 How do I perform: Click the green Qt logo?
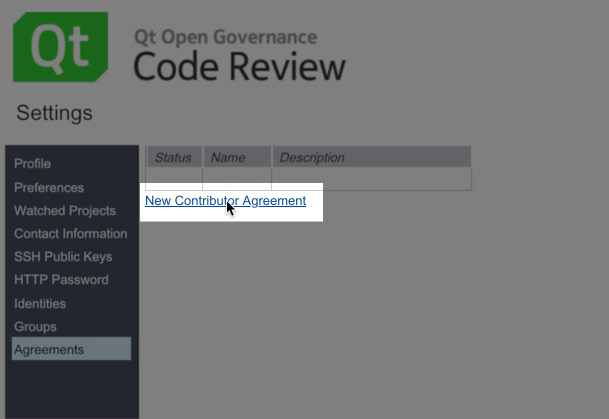(60, 47)
